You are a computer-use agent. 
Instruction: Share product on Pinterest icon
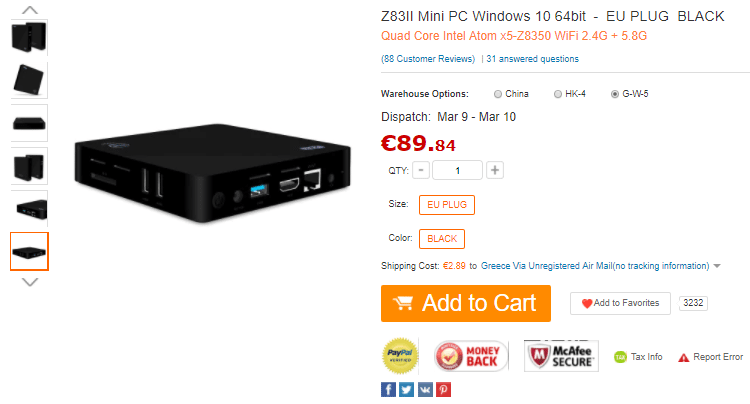(443, 390)
